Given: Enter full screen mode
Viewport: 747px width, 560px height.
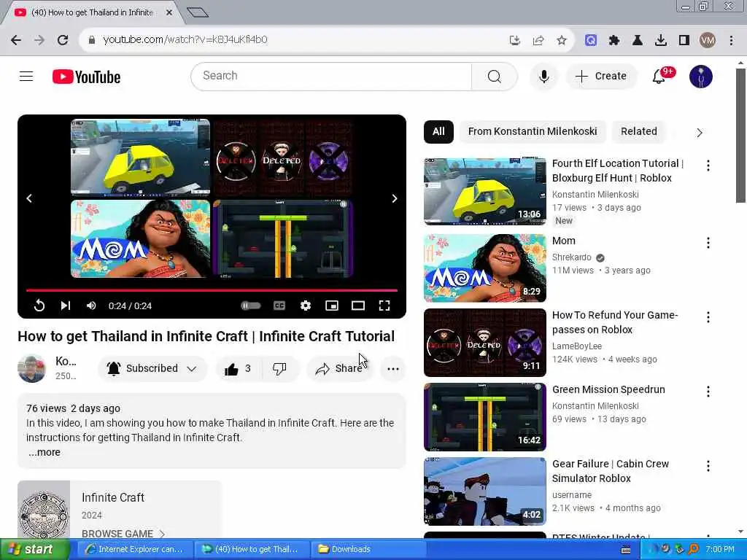Looking at the screenshot, I should coord(384,306).
